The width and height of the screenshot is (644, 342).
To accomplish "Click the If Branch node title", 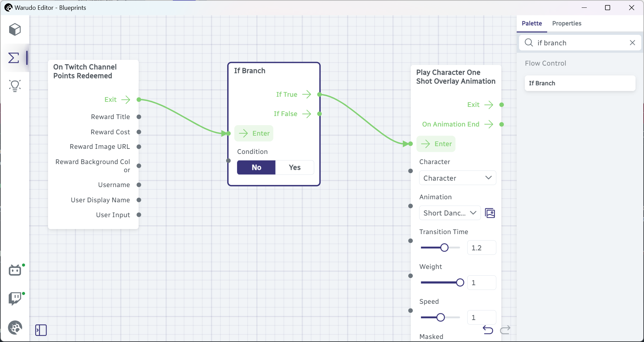I will [250, 71].
